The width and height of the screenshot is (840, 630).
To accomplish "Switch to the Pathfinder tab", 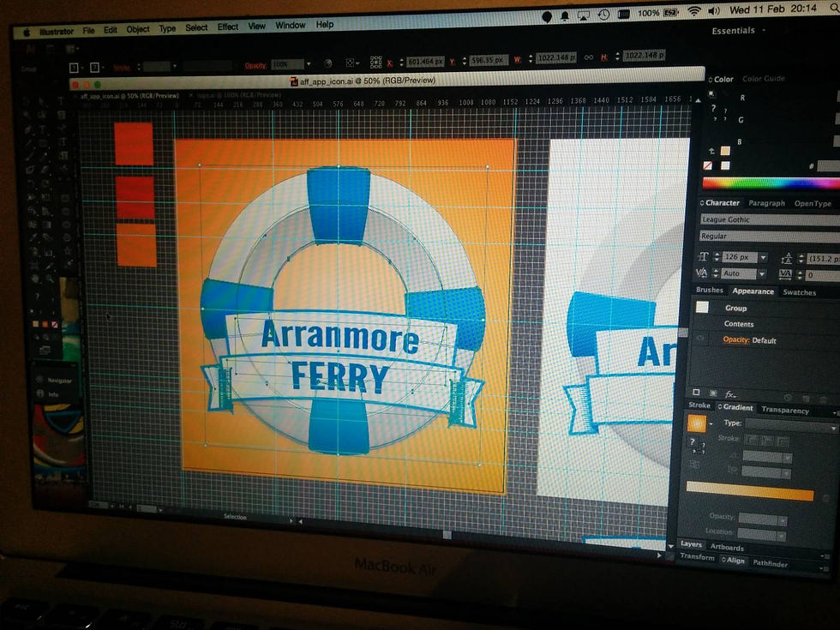I will pos(771,563).
